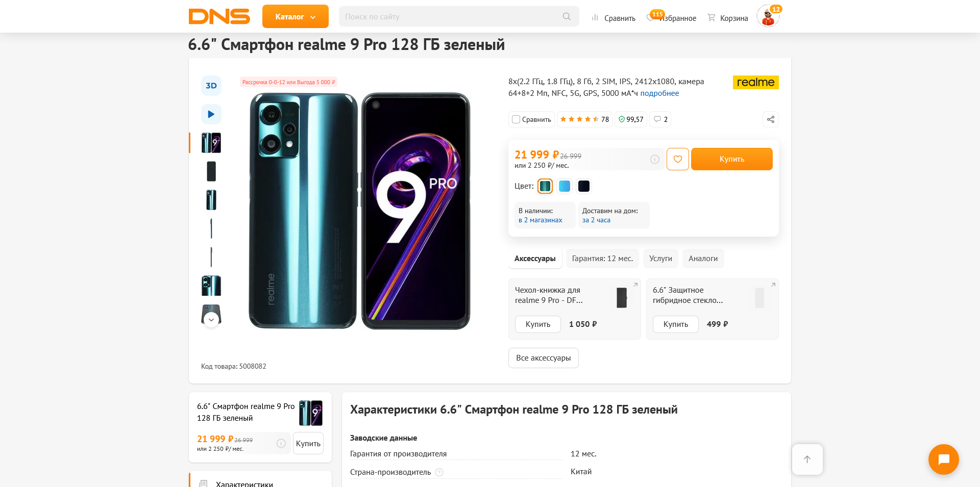Open the shopping cart (Корзина)
Screen dimensions: 980x487
click(728, 18)
